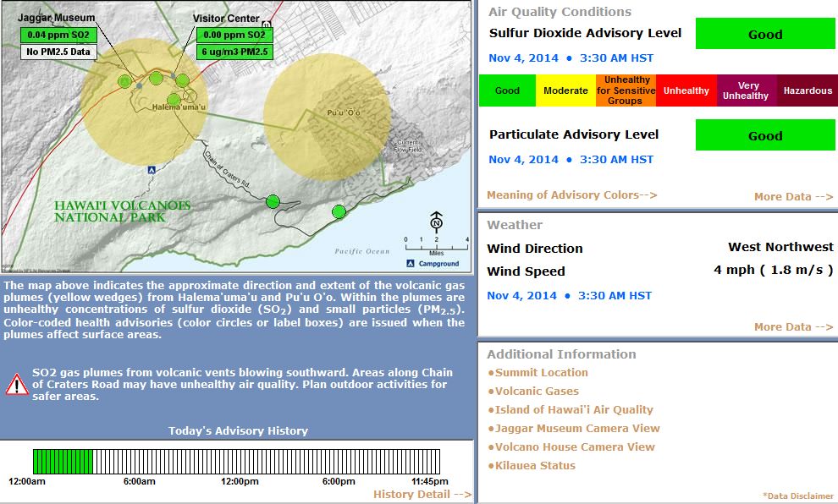Image resolution: width=838 pixels, height=504 pixels.
Task: Open the Data Disclaimer link
Action: click(x=798, y=496)
